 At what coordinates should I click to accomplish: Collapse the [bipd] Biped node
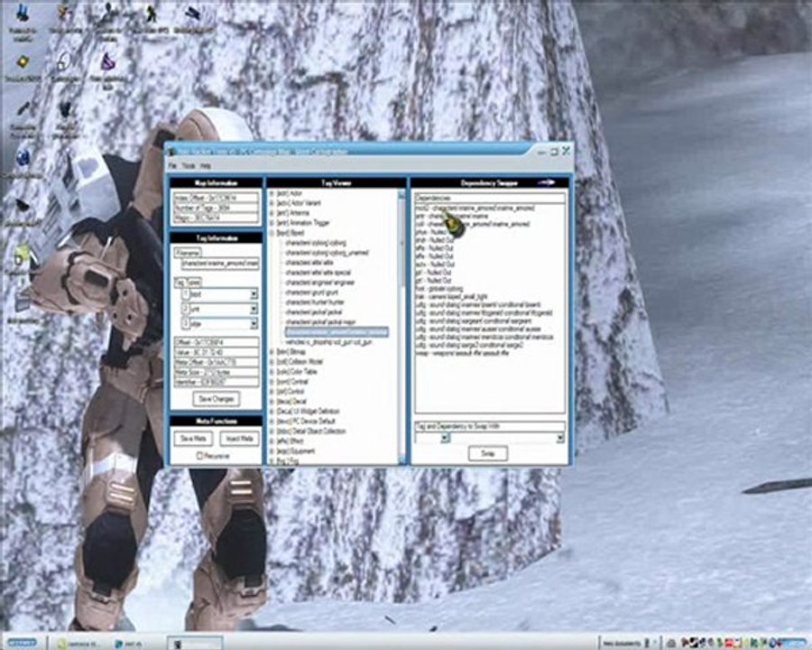coord(272,233)
